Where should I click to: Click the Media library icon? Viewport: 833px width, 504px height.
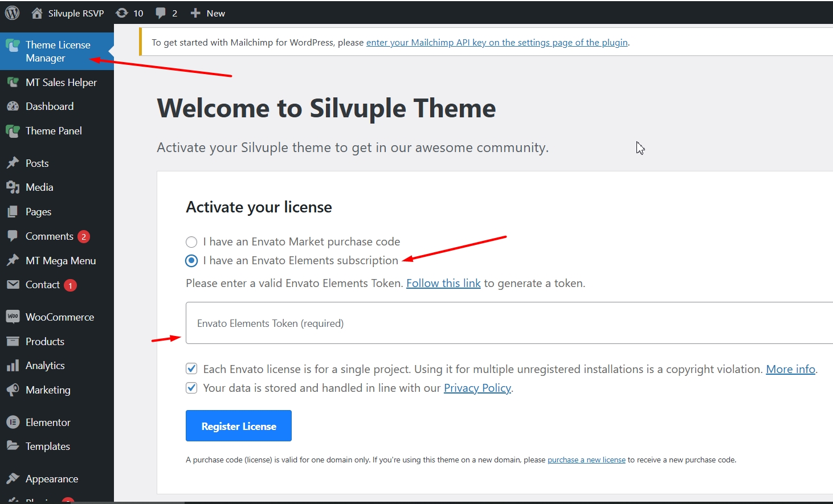click(x=13, y=187)
